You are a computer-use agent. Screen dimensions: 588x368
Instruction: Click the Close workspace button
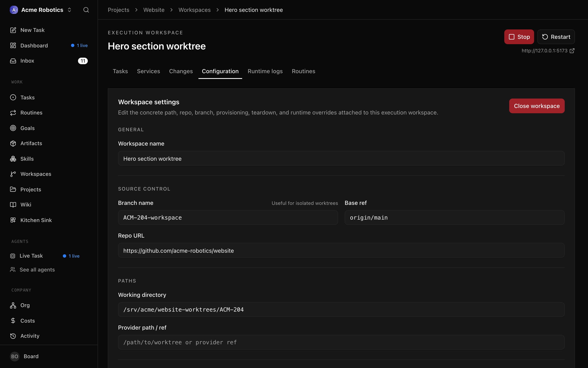(x=537, y=106)
